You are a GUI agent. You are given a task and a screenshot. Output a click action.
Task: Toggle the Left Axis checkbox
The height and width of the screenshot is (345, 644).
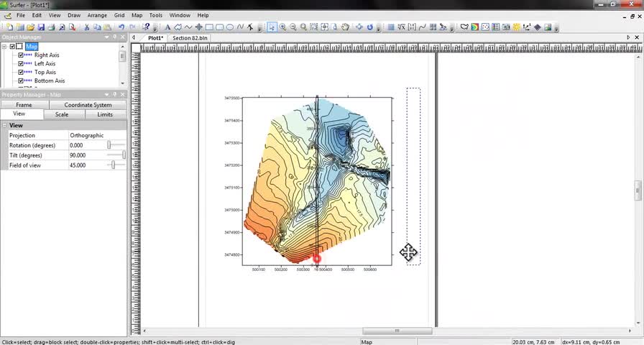click(x=21, y=64)
